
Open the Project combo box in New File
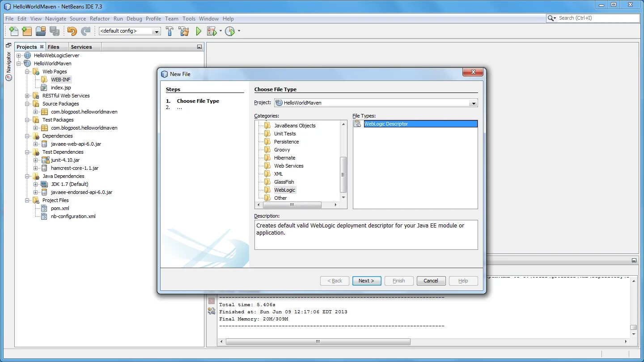[x=474, y=103]
